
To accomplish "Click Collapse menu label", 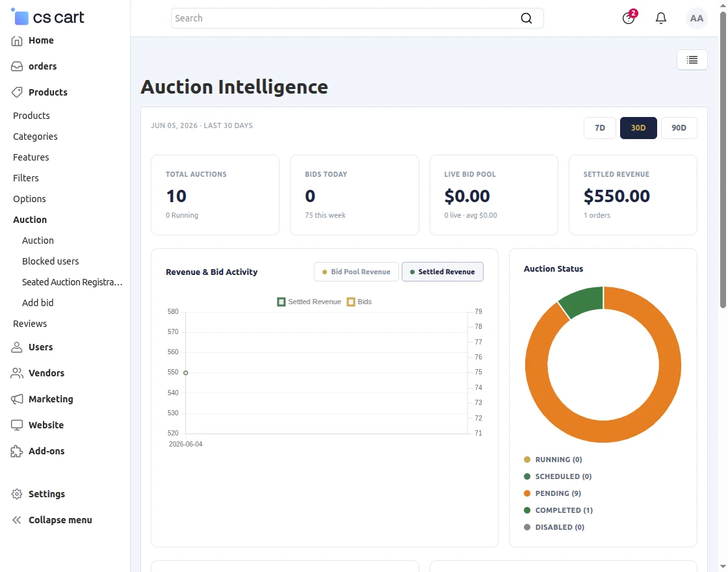I will tap(60, 520).
